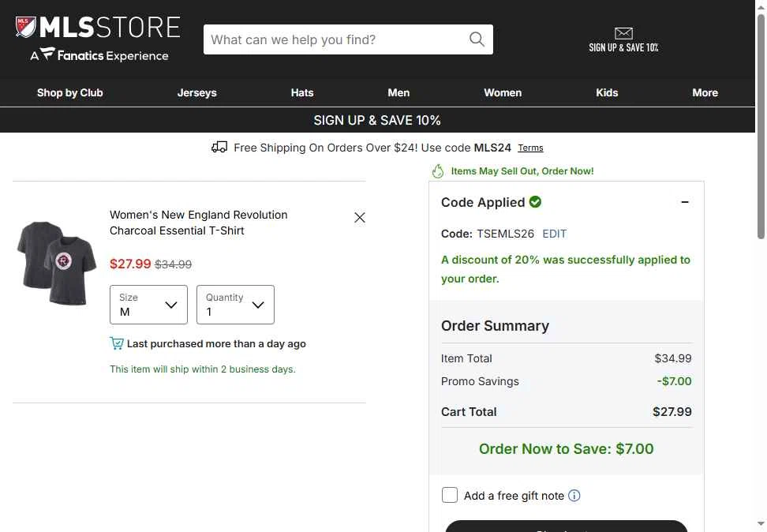Click the $34.99 strikethrough price
This screenshot has width=767, height=532.
tap(173, 264)
